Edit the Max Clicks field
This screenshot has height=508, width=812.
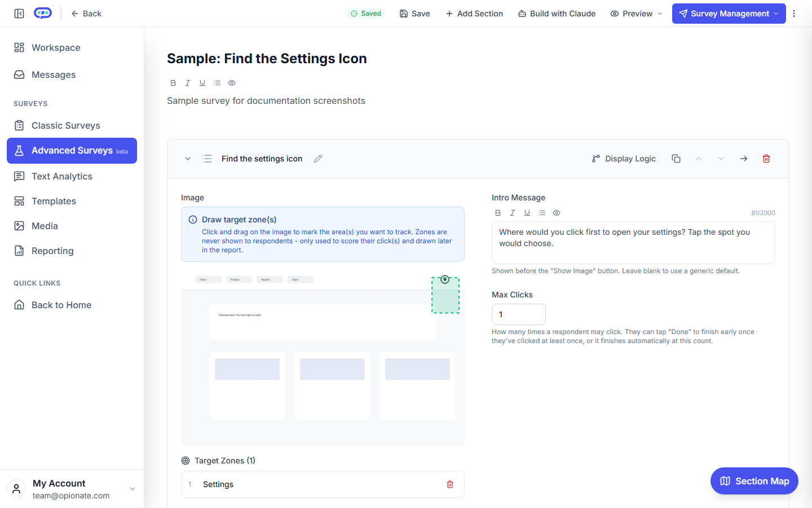[519, 314]
